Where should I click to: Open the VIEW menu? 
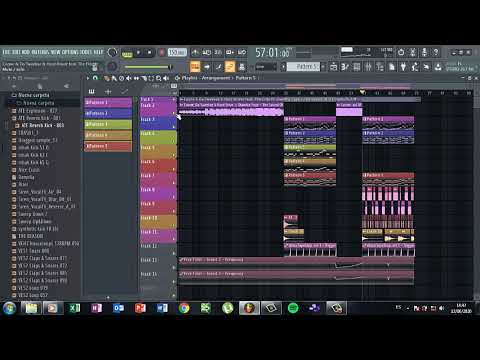pos(56,52)
